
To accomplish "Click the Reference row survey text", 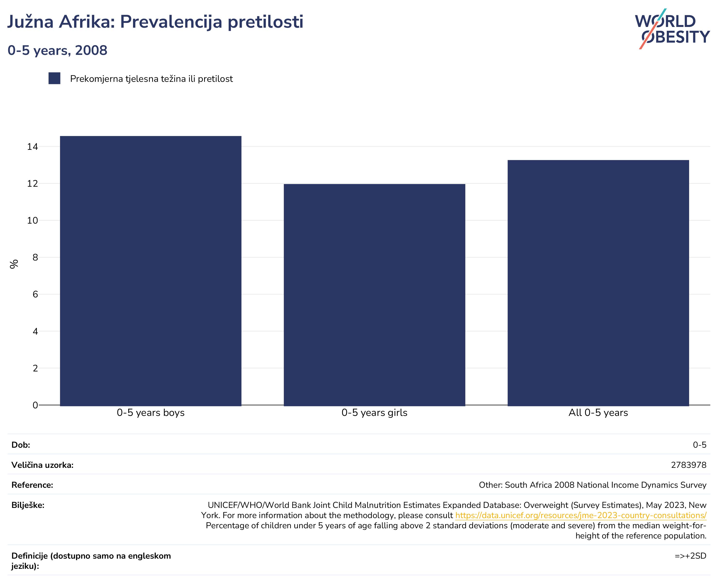I will point(592,485).
